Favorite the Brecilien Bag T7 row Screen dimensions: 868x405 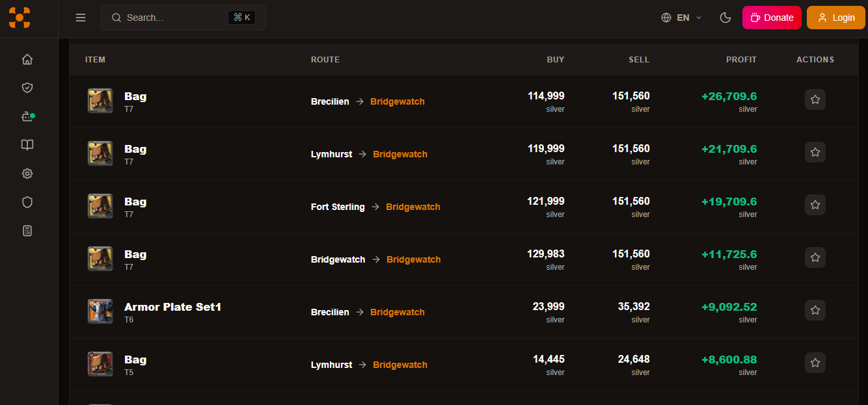point(815,99)
